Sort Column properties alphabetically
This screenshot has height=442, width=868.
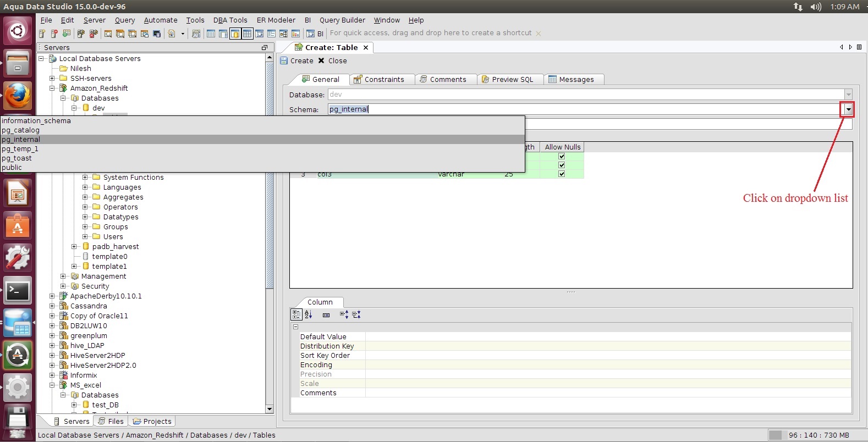(309, 314)
